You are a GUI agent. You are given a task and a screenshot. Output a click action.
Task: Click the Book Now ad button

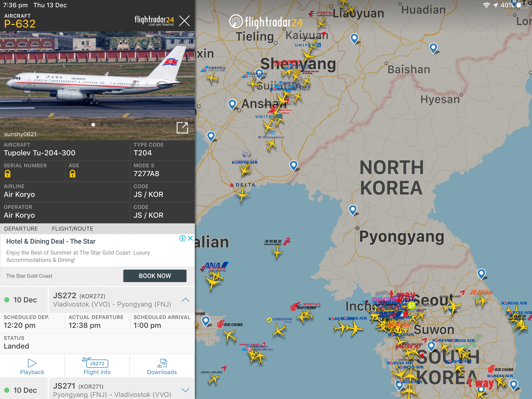[155, 276]
